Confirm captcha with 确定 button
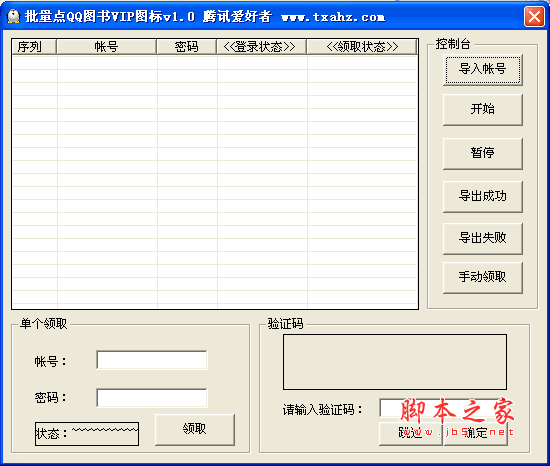550x466 pixels. [x=476, y=433]
